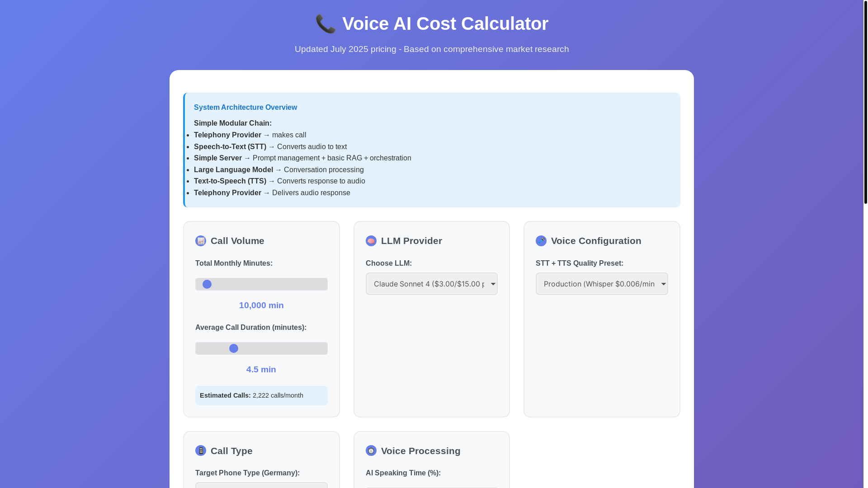The width and height of the screenshot is (868, 488).
Task: Click the "Voice Processing" heading
Action: (x=420, y=451)
